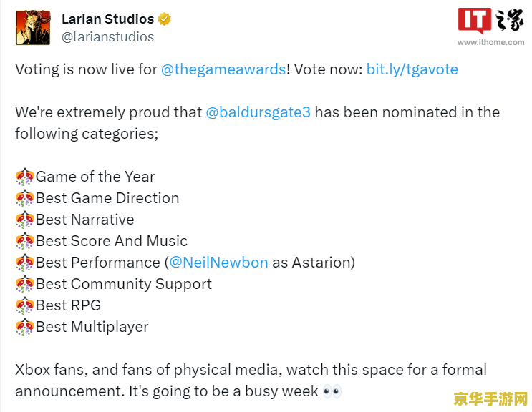Select the emoji before Best Narrative

click(x=24, y=220)
